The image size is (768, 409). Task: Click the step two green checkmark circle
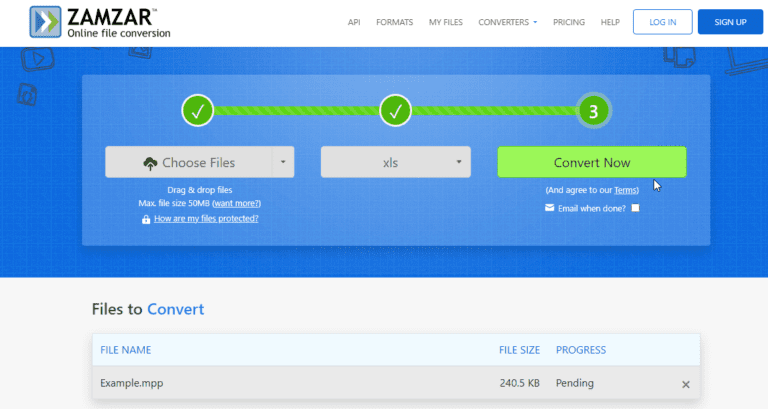(396, 112)
